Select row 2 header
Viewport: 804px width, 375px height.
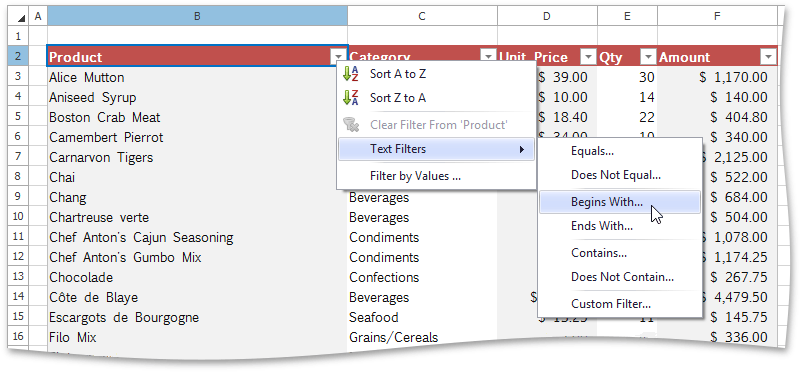18,56
